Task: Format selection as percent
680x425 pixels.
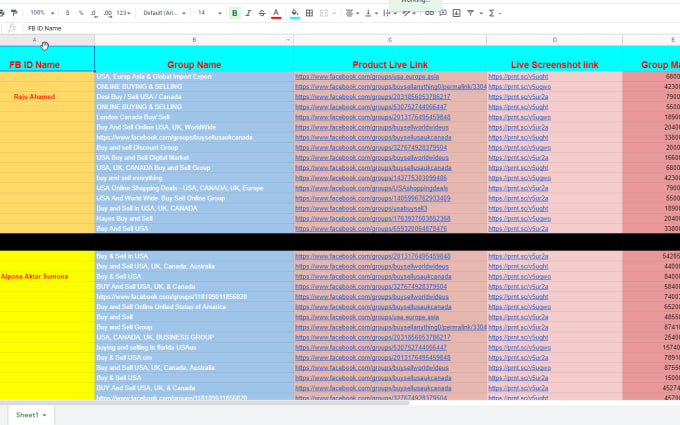Action: (81, 13)
